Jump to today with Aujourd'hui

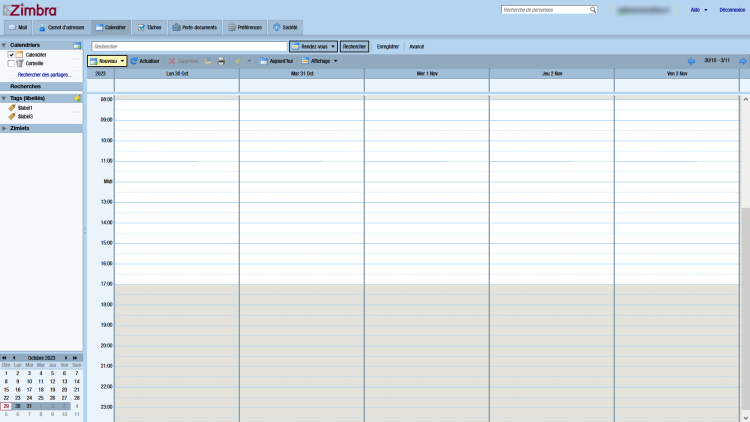pos(276,61)
